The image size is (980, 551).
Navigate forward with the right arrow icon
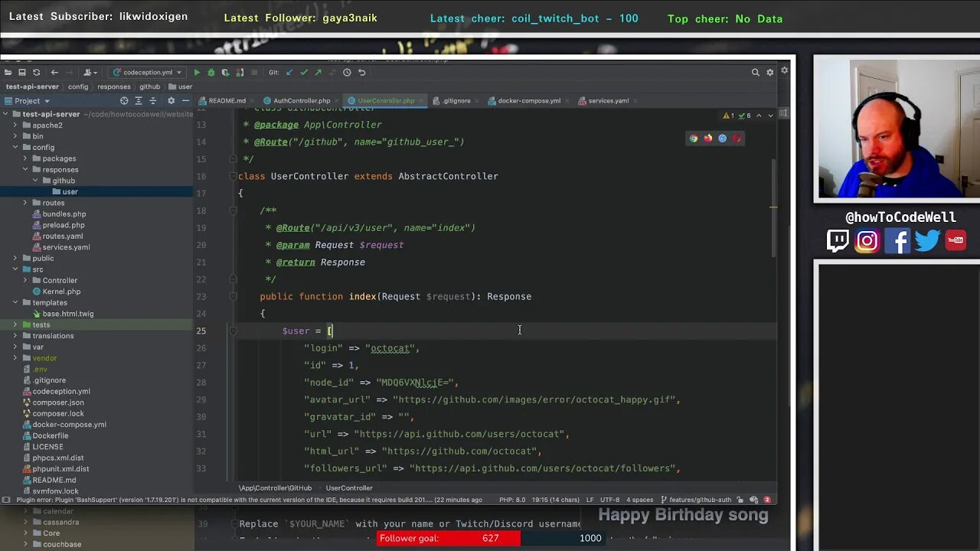68,72
